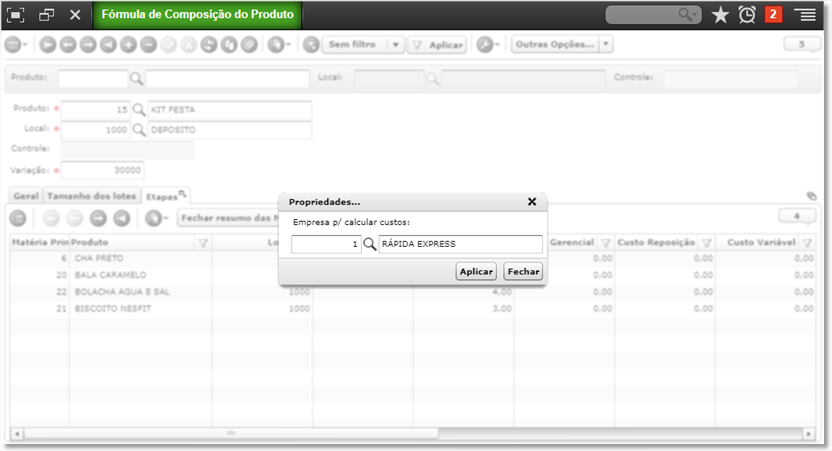Open the Tamanho dos lotes tab
Screen dimensions: 832x451
(x=92, y=196)
